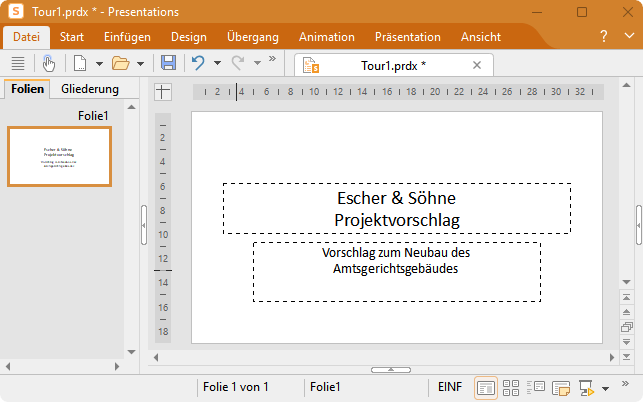Expand the Open file dropdown arrow

(140, 64)
